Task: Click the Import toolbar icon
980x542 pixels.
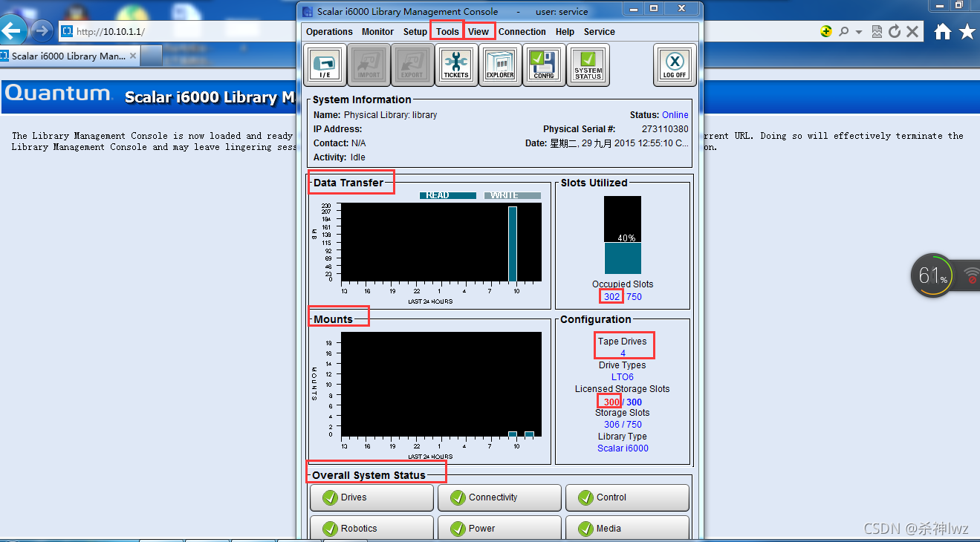Action: tap(369, 65)
